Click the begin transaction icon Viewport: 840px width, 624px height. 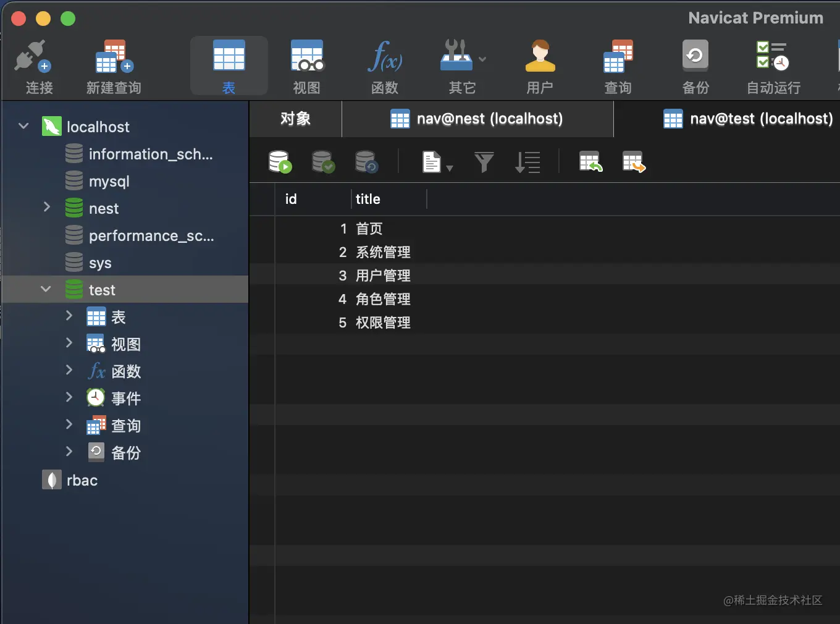(x=279, y=162)
